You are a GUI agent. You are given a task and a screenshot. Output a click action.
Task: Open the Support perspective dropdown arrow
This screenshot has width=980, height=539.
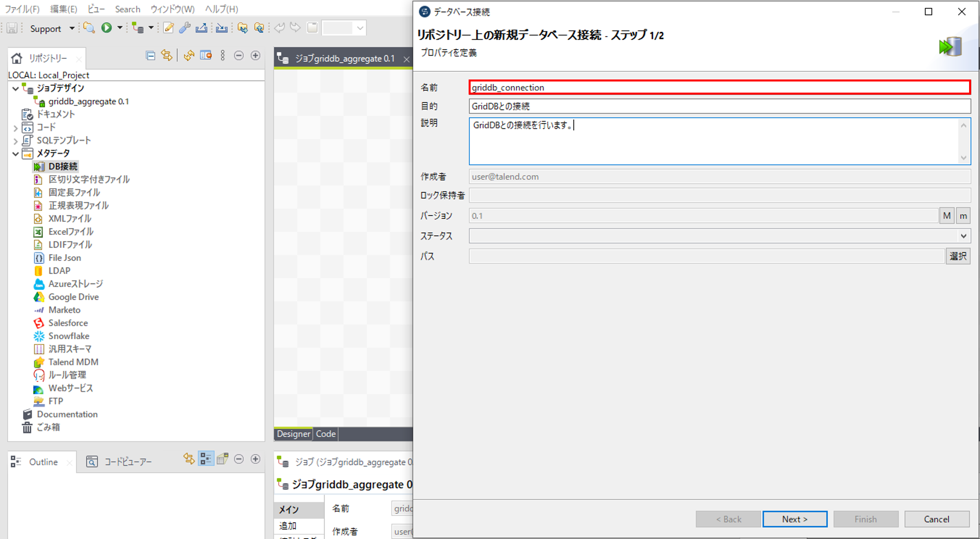click(72, 28)
